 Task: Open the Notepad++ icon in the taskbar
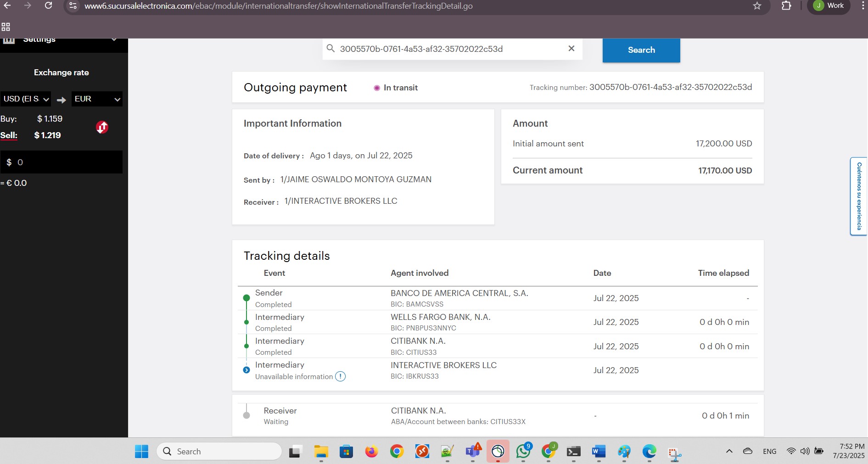(447, 452)
